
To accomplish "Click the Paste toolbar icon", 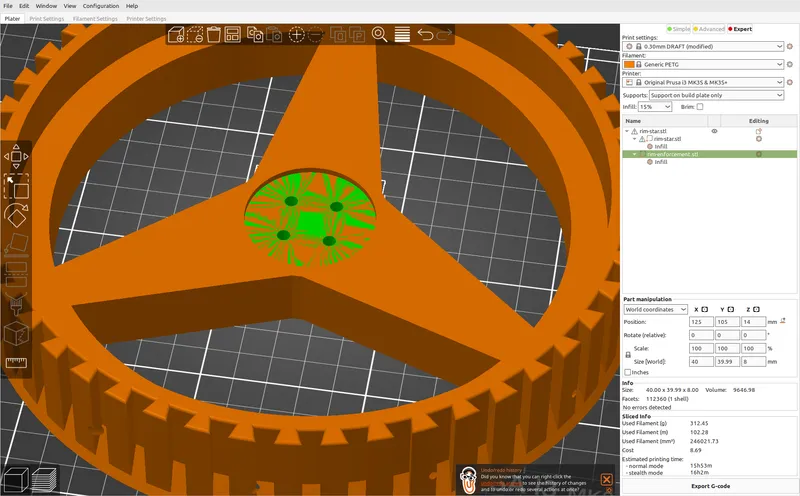I will 274,35.
